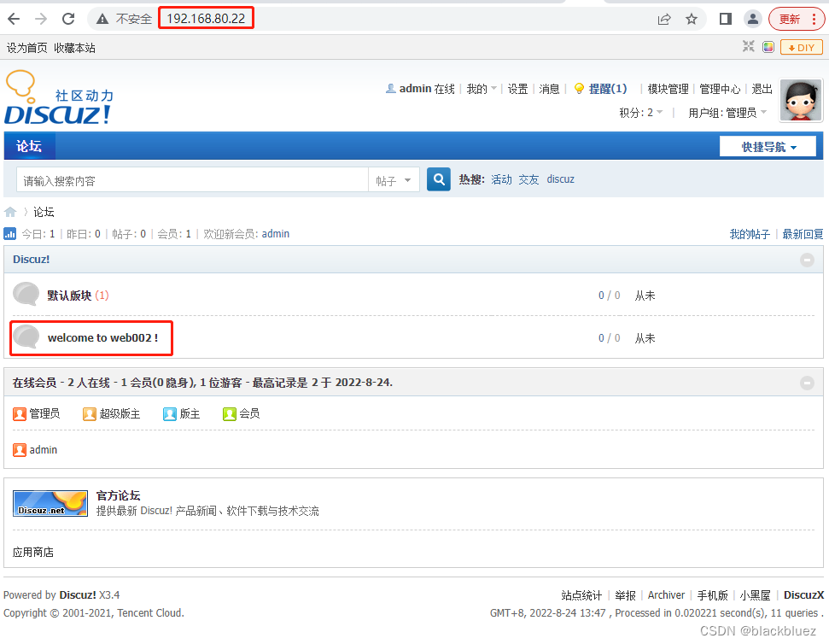
Task: Click online user admin in list
Action: click(44, 449)
